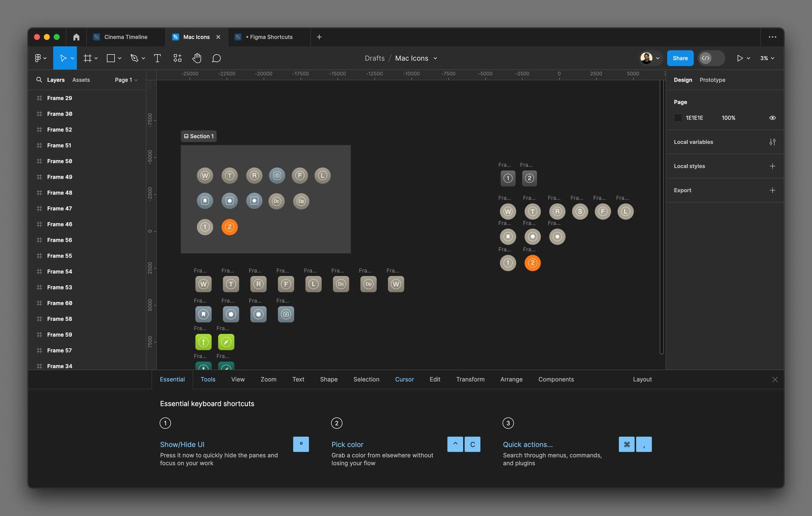Click the Quick actions... shortcut link
Screen dimensions: 812x516
[x=527, y=445]
